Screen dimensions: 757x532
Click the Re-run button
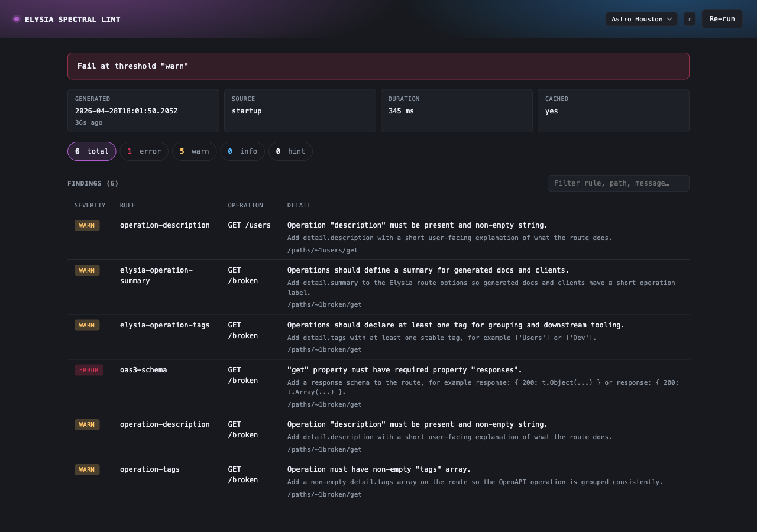tap(722, 19)
